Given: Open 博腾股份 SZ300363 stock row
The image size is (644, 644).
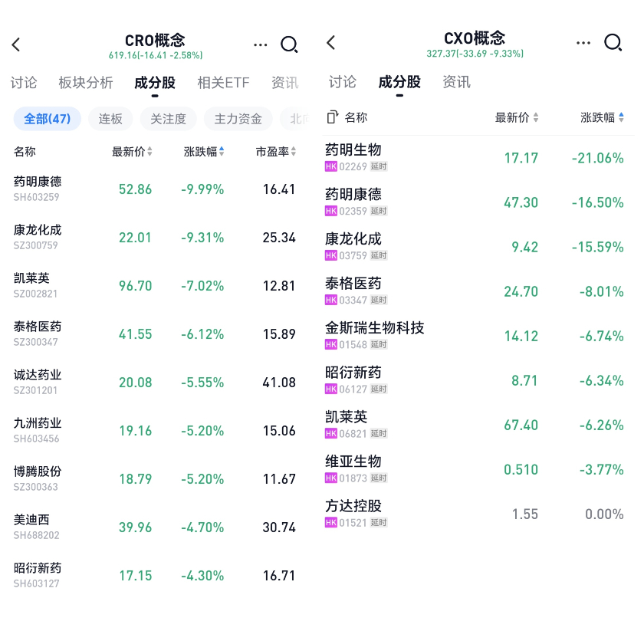Looking at the screenshot, I should 154,478.
